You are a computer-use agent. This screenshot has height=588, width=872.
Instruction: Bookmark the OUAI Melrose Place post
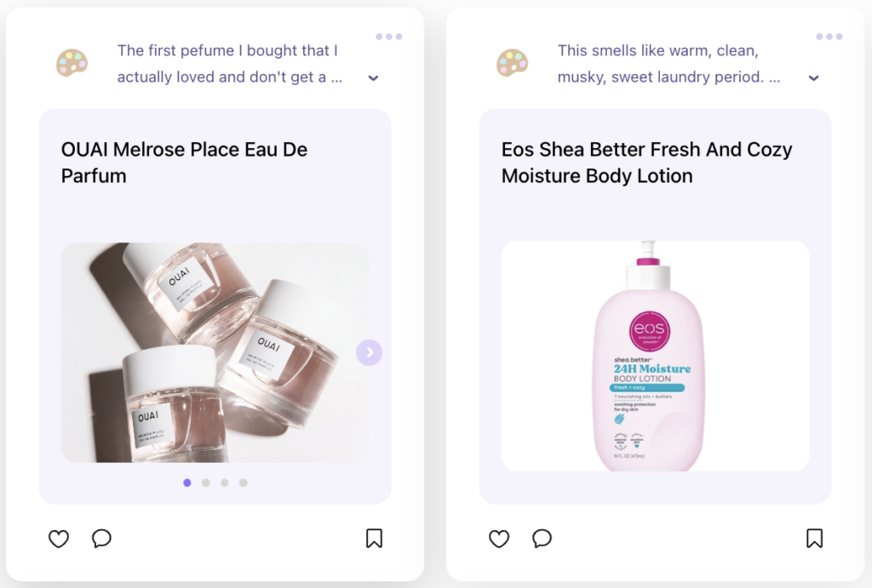(x=375, y=538)
